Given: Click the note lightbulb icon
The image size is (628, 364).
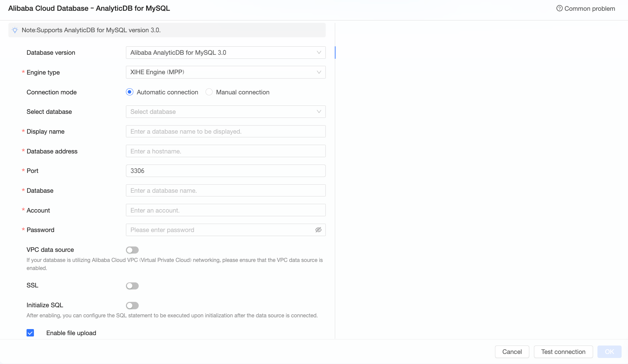Looking at the screenshot, I should click(15, 30).
